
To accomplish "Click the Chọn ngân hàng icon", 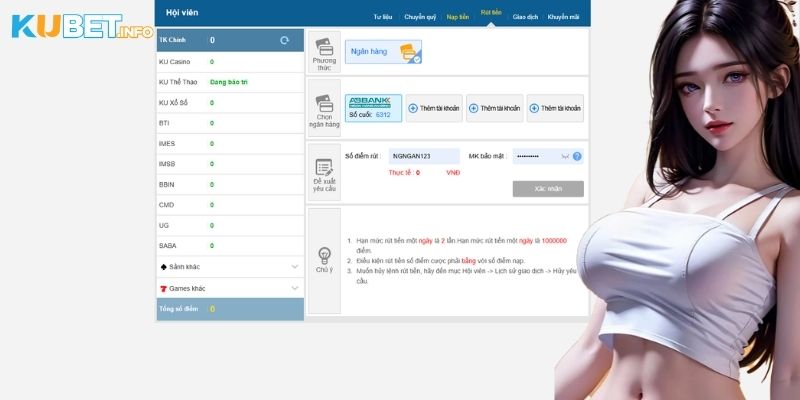I will tap(324, 104).
